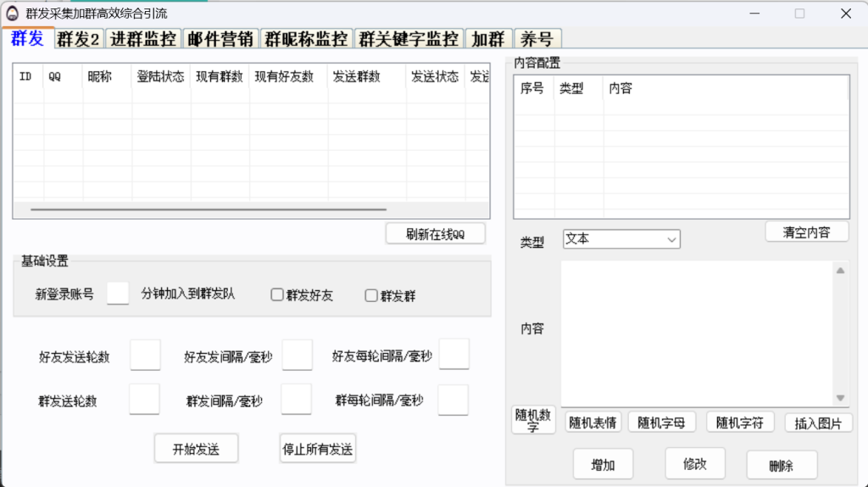Switch to the 群发2 tab
This screenshot has width=868, height=487.
[x=78, y=39]
